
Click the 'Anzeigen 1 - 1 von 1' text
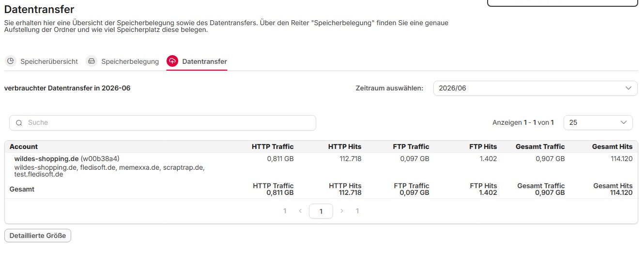pyautogui.click(x=523, y=123)
